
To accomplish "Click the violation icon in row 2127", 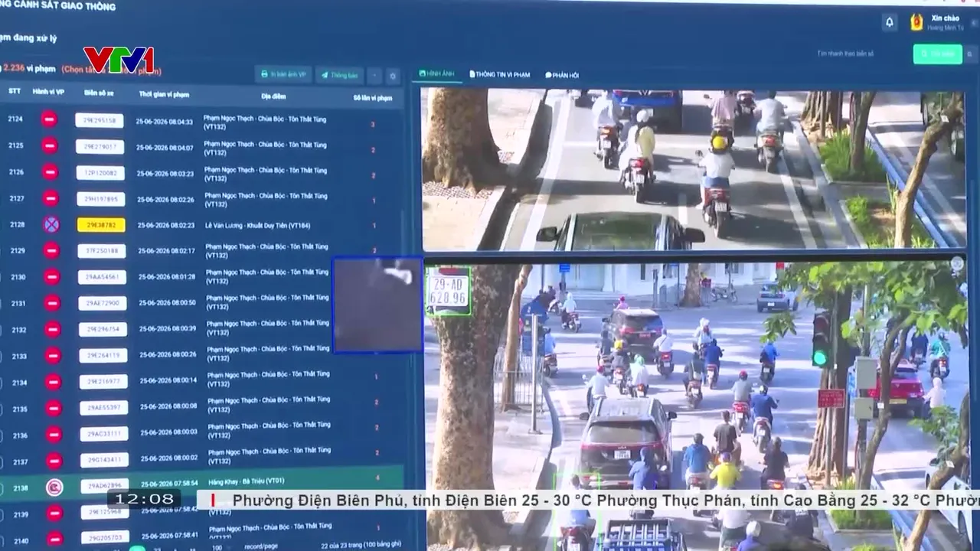I will point(51,198).
